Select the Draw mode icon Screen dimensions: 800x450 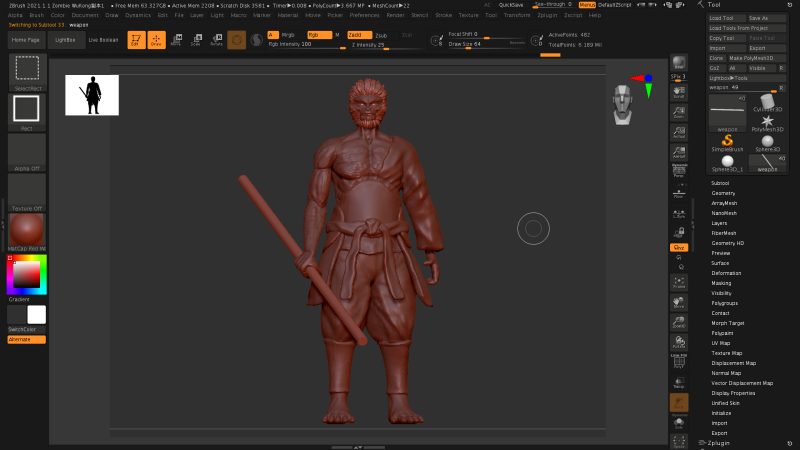(156, 40)
